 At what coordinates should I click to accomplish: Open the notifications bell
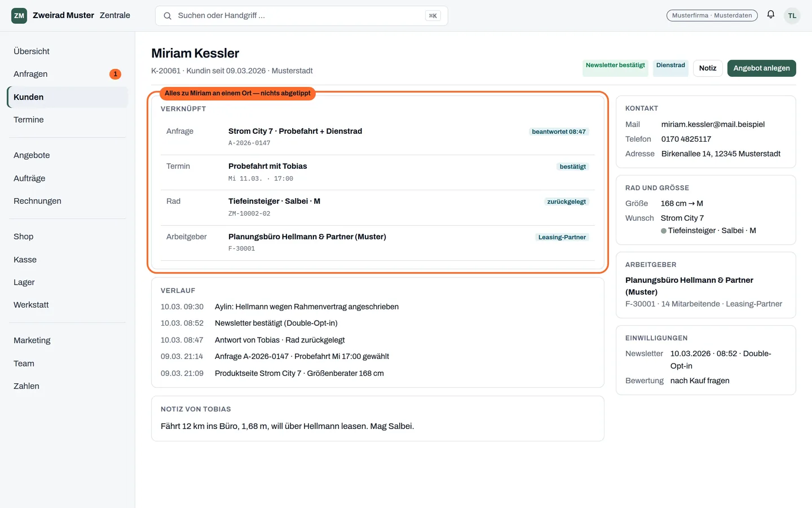point(770,15)
